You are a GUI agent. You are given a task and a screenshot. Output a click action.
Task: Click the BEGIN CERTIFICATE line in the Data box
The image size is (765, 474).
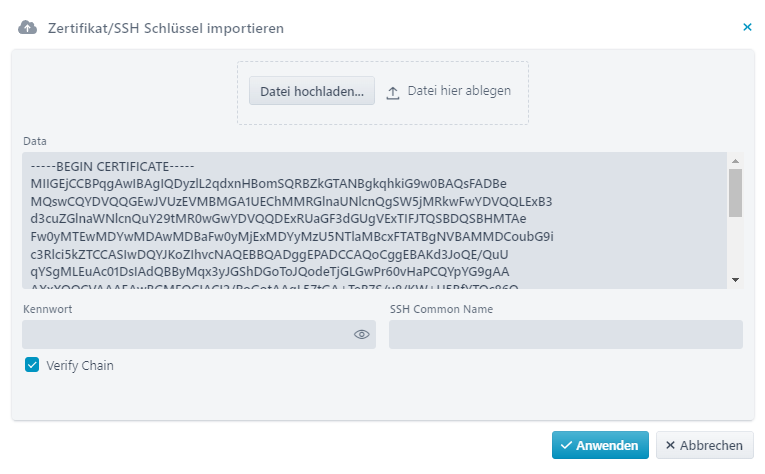tap(112, 167)
